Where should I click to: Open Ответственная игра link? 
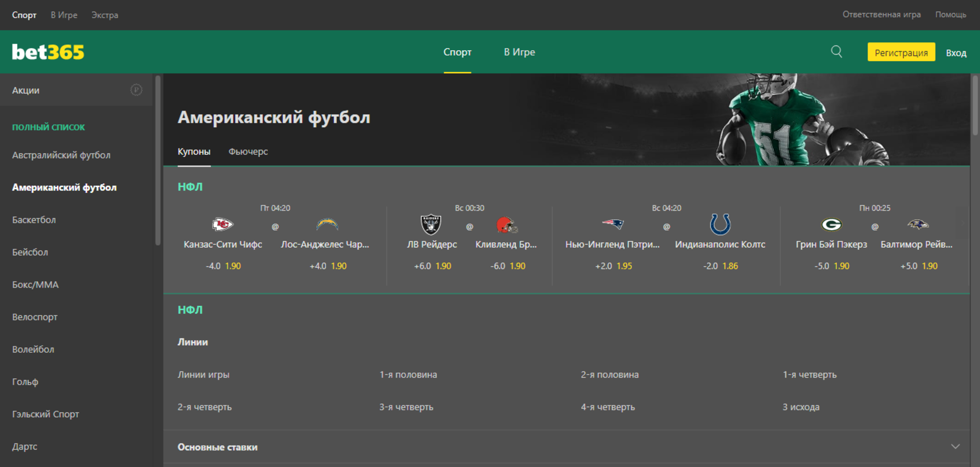pos(881,14)
